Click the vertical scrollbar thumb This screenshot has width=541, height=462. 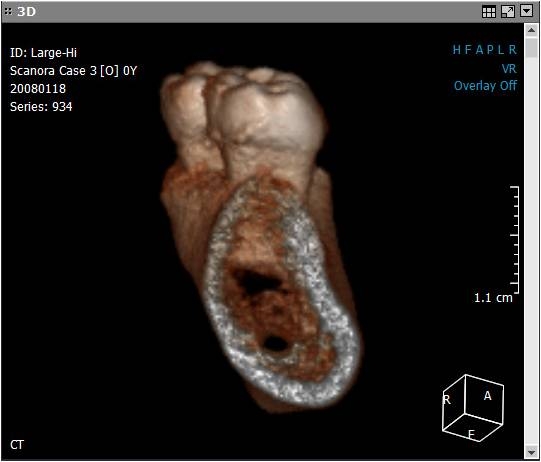531,48
